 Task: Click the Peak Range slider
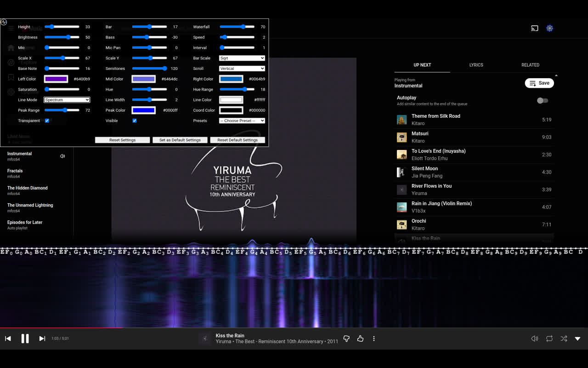coord(62,110)
